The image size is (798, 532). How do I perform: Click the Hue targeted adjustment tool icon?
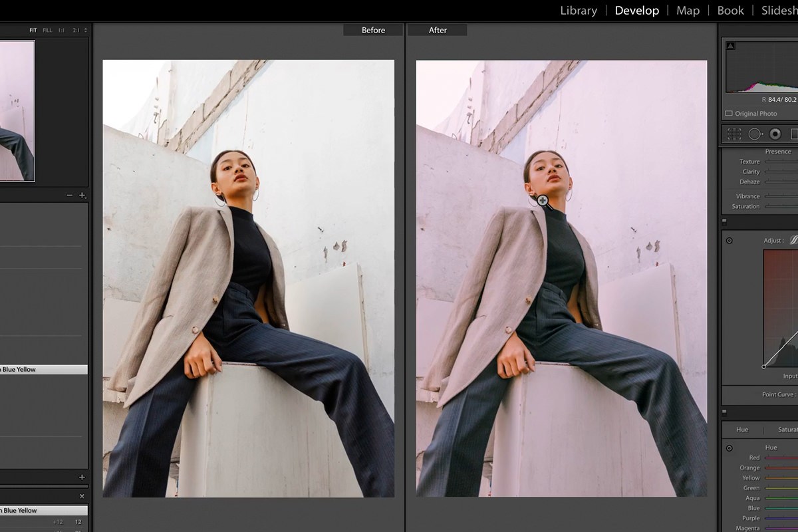coord(729,448)
